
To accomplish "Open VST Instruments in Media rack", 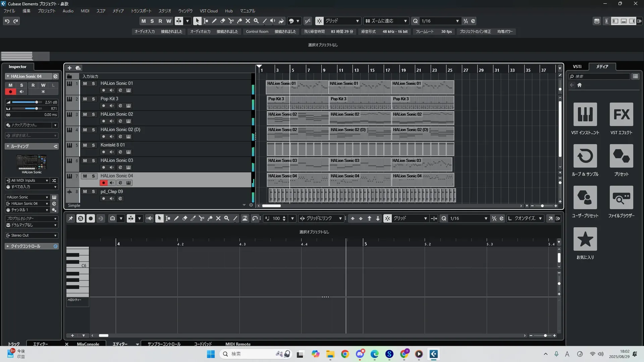I will 585,115.
